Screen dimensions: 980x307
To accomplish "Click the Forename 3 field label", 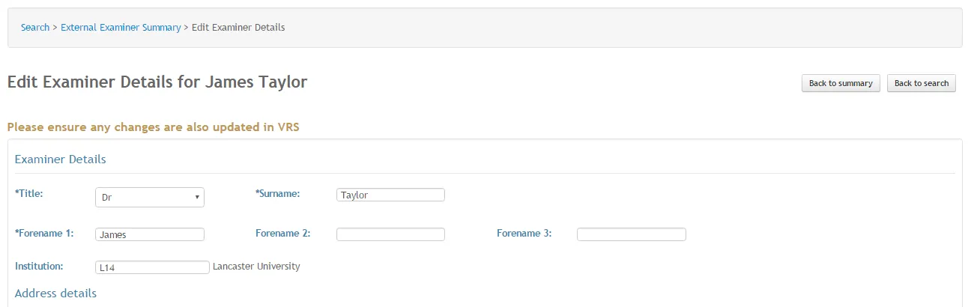I will 524,233.
